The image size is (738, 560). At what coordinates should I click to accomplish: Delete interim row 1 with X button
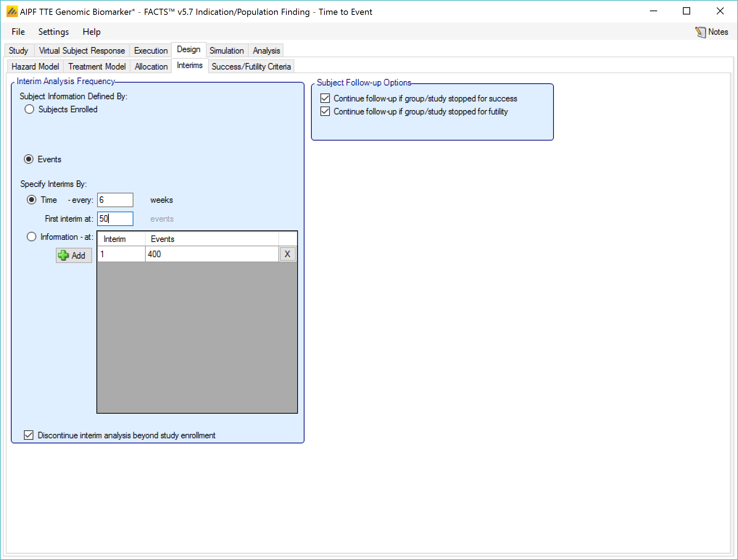(x=287, y=254)
